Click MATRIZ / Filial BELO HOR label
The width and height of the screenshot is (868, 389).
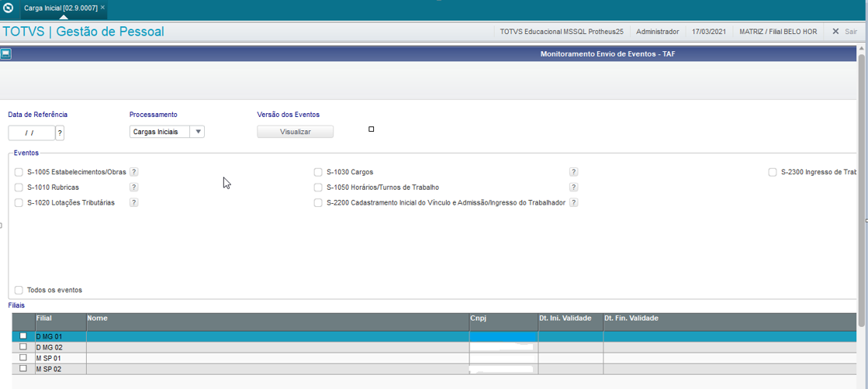778,32
